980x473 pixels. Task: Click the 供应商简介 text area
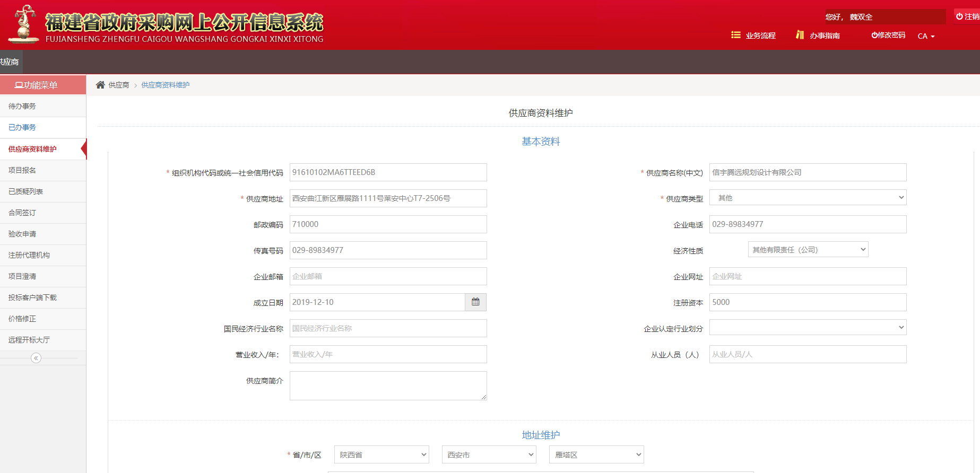388,386
